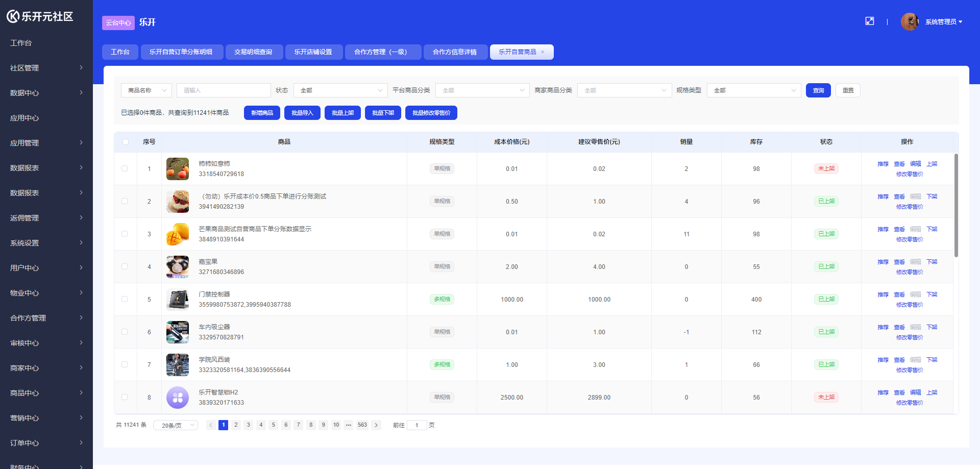The width and height of the screenshot is (980, 469).
Task: Open 工作台 in the left sidebar
Action: (x=46, y=43)
